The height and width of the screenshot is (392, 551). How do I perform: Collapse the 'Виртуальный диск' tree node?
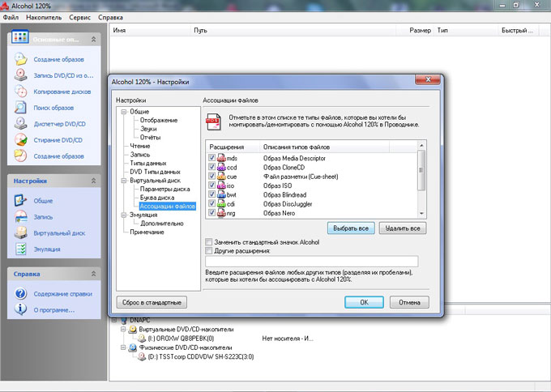pos(124,181)
